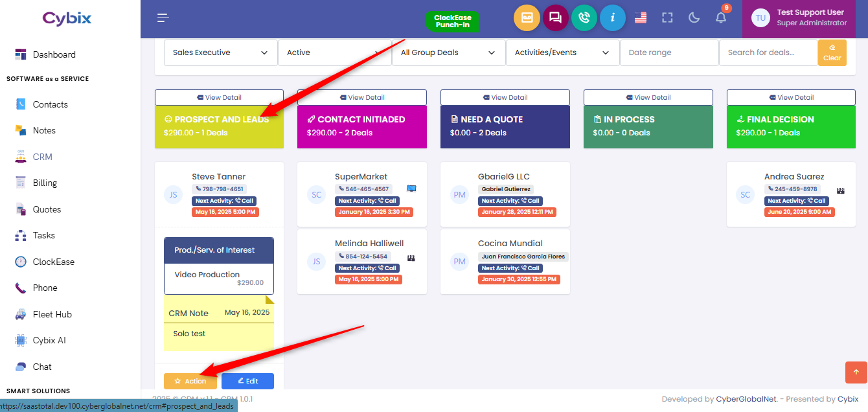The image size is (868, 412).
Task: View Detail for In Process stage
Action: pos(648,97)
